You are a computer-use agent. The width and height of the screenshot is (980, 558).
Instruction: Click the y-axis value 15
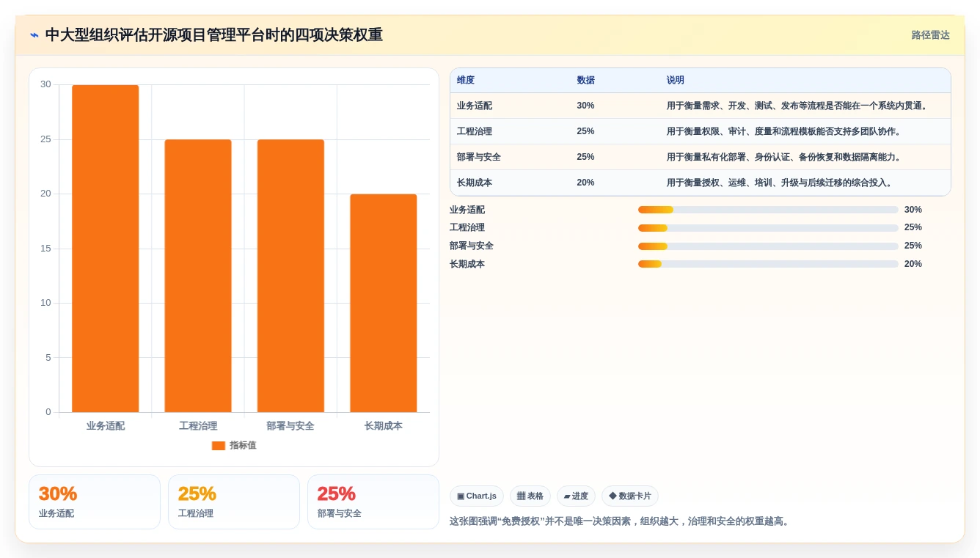[x=45, y=249]
